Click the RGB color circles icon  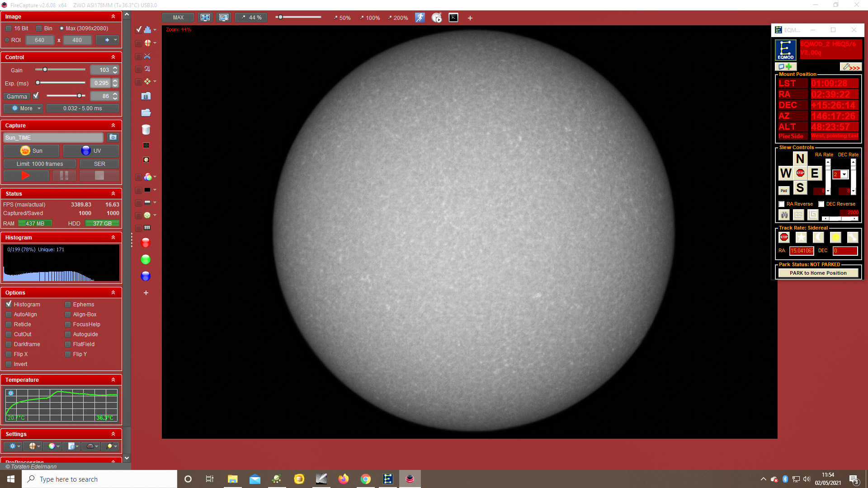tap(147, 177)
